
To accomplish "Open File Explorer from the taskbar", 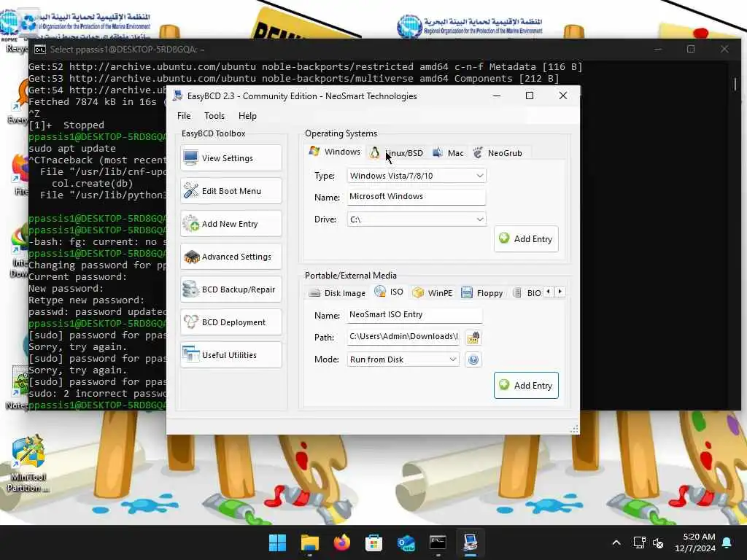I will pyautogui.click(x=309, y=542).
